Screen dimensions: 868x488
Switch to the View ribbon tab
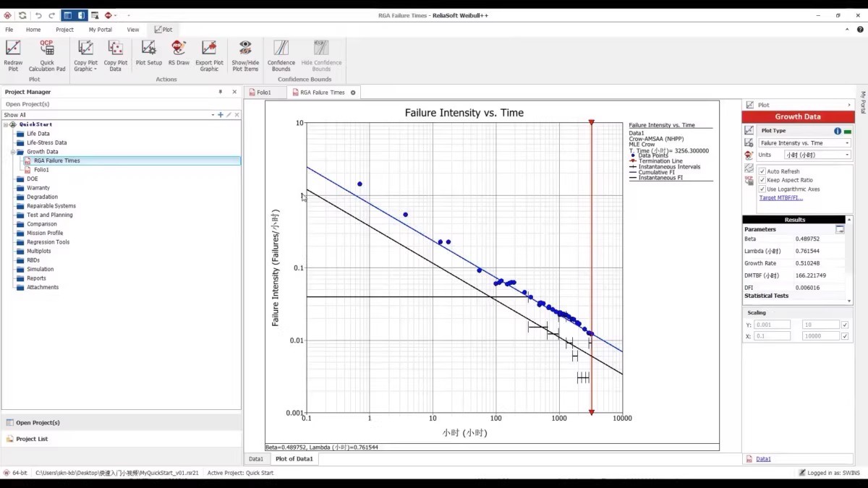133,30
